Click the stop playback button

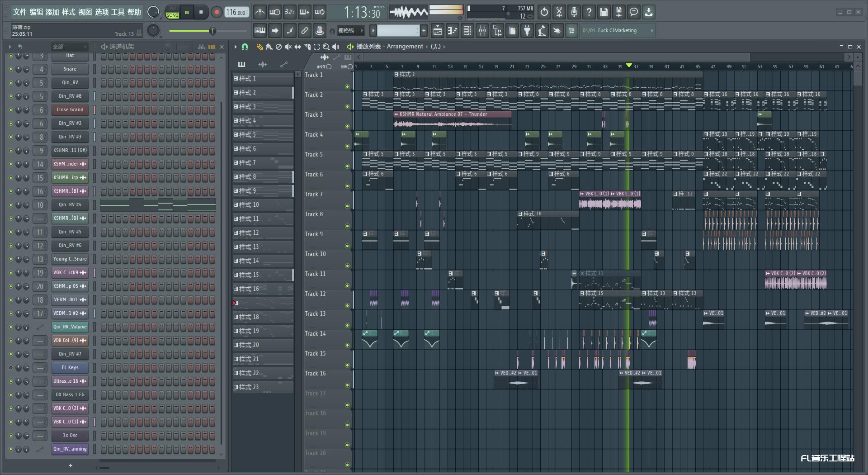[201, 12]
